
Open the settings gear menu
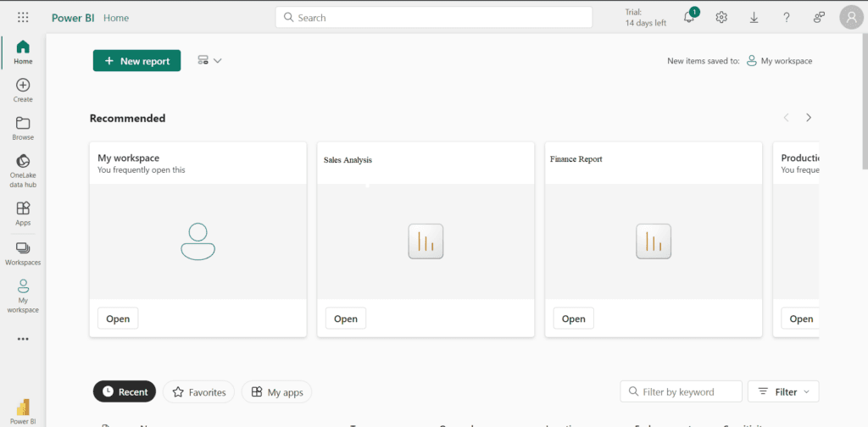pos(721,18)
